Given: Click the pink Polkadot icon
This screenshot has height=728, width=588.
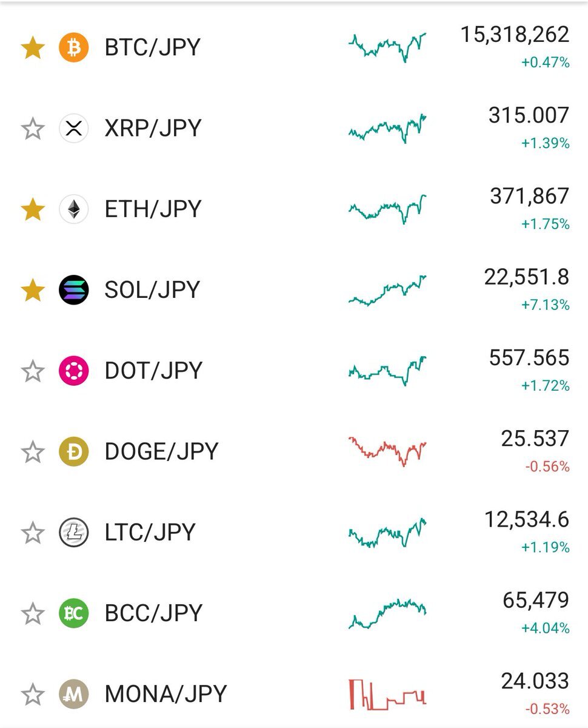Looking at the screenshot, I should click(x=74, y=371).
